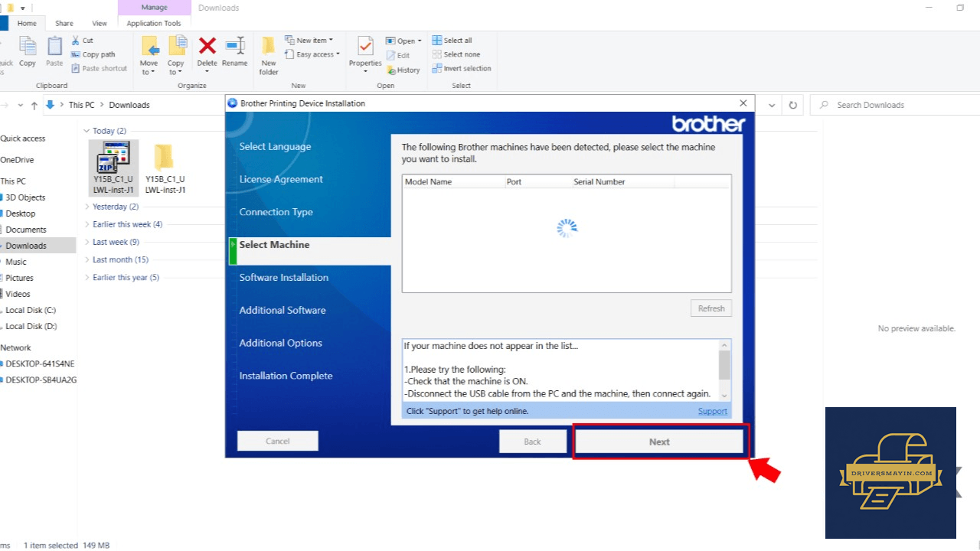The height and width of the screenshot is (551, 980).
Task: Close the Brother installer window
Action: (743, 103)
